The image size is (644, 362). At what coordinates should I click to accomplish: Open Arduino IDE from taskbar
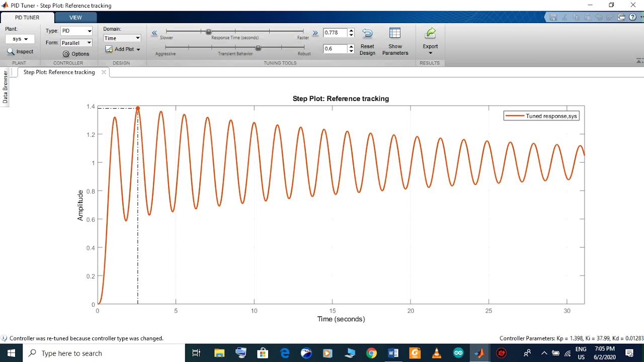pyautogui.click(x=458, y=353)
